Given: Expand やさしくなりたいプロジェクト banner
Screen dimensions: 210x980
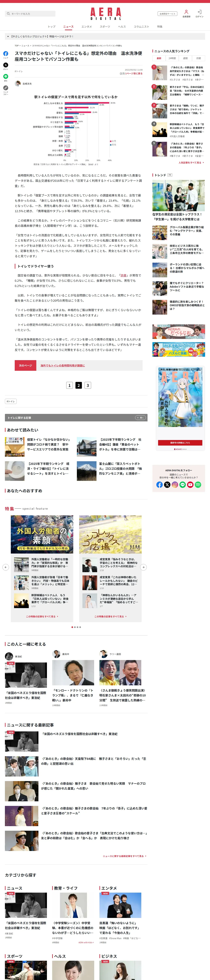Looking at the screenshot, I should click(105, 37).
